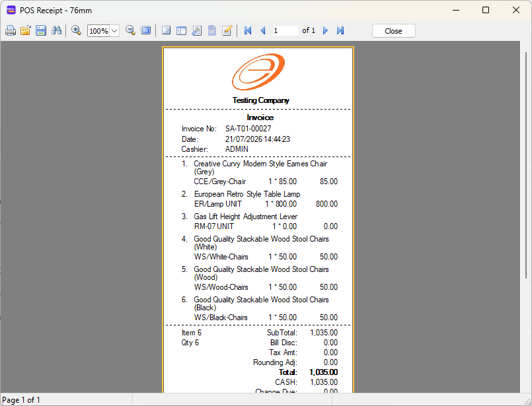
Task: Go to the next page
Action: click(x=325, y=31)
